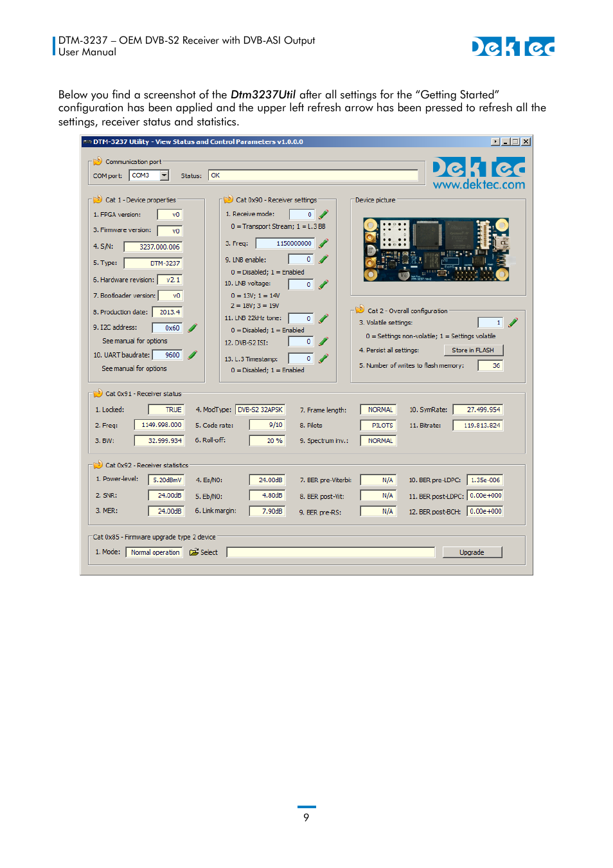The width and height of the screenshot is (613, 868).
Task: Click the ModType value DVB-S2 32APSK
Action: tap(260, 410)
